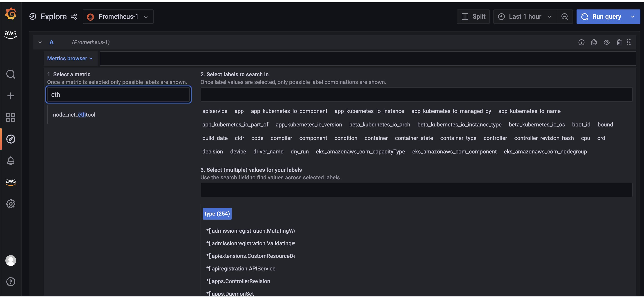
Task: Click the zoom out time range icon
Action: pyautogui.click(x=565, y=16)
